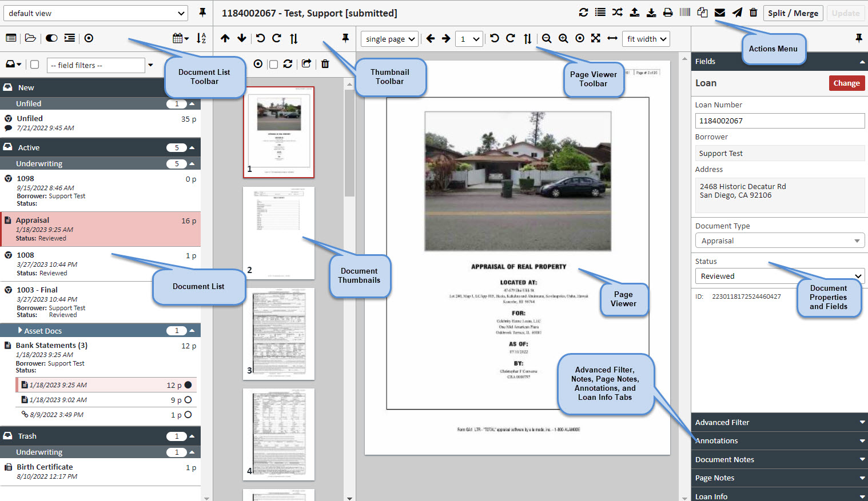
Task: Click the Split / Merge button
Action: click(x=793, y=13)
